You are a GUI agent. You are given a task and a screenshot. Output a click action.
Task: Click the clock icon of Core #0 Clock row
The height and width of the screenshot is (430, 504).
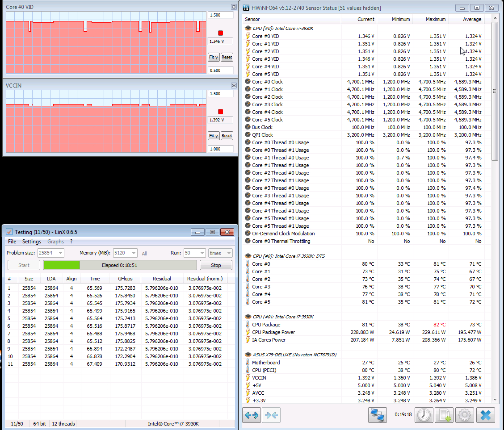(x=248, y=82)
